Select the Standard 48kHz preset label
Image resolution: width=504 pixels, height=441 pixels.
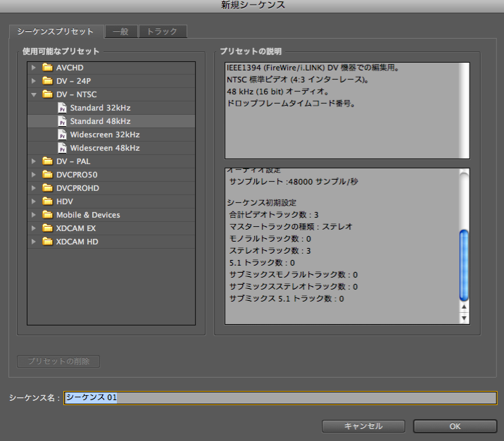[x=100, y=121]
